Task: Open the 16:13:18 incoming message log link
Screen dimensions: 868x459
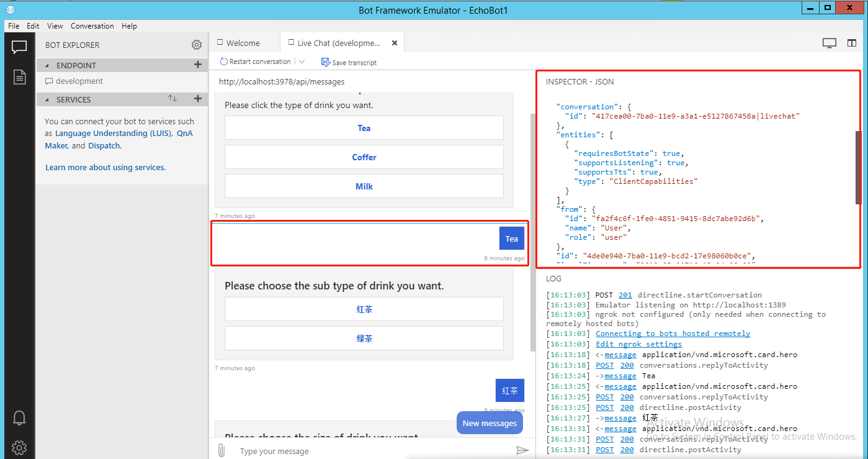Action: point(620,355)
